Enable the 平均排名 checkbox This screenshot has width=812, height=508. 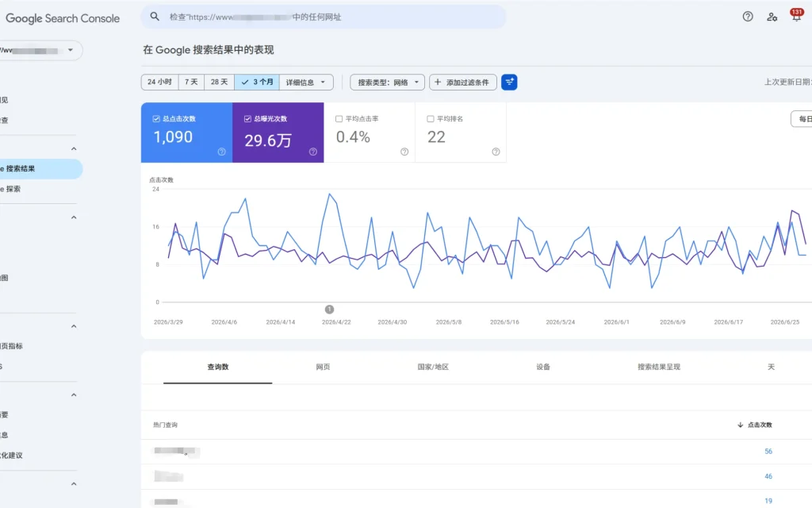tap(431, 119)
